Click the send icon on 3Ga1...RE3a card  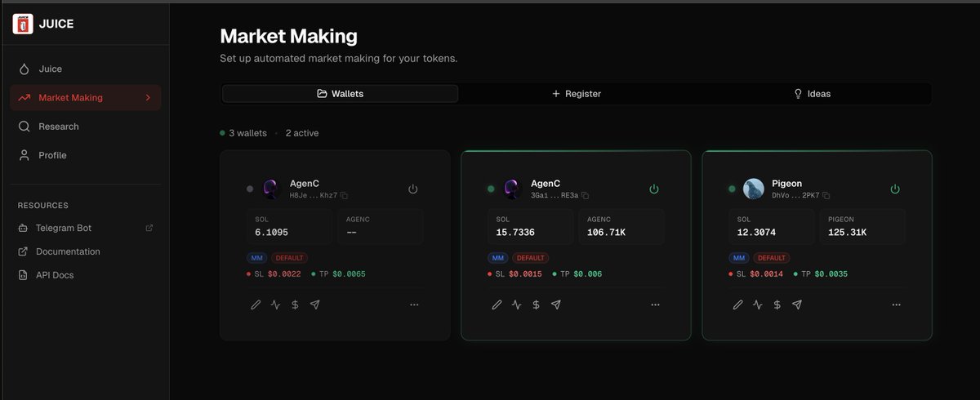pyautogui.click(x=555, y=304)
